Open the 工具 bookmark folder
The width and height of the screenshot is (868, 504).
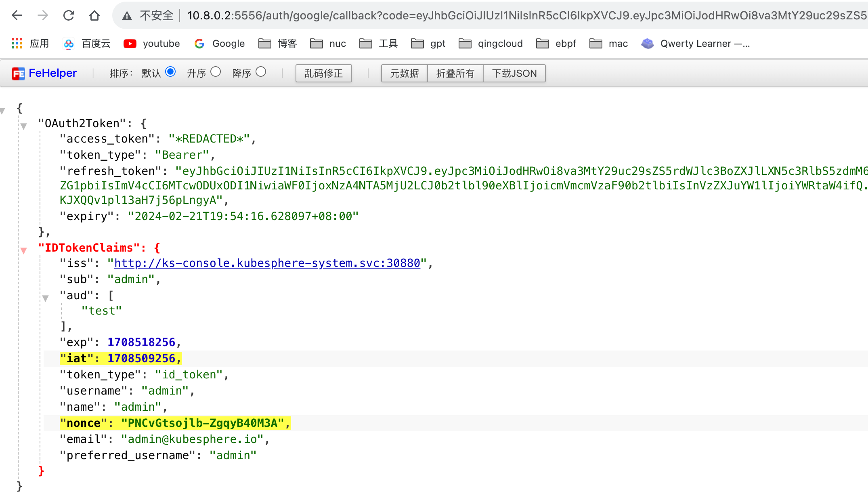coord(378,44)
